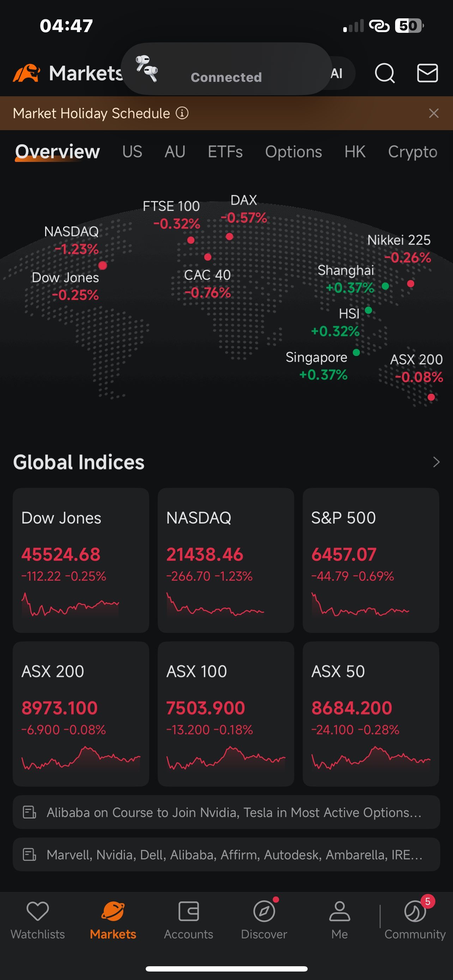
Task: Open the messages envelope icon
Action: pos(428,73)
